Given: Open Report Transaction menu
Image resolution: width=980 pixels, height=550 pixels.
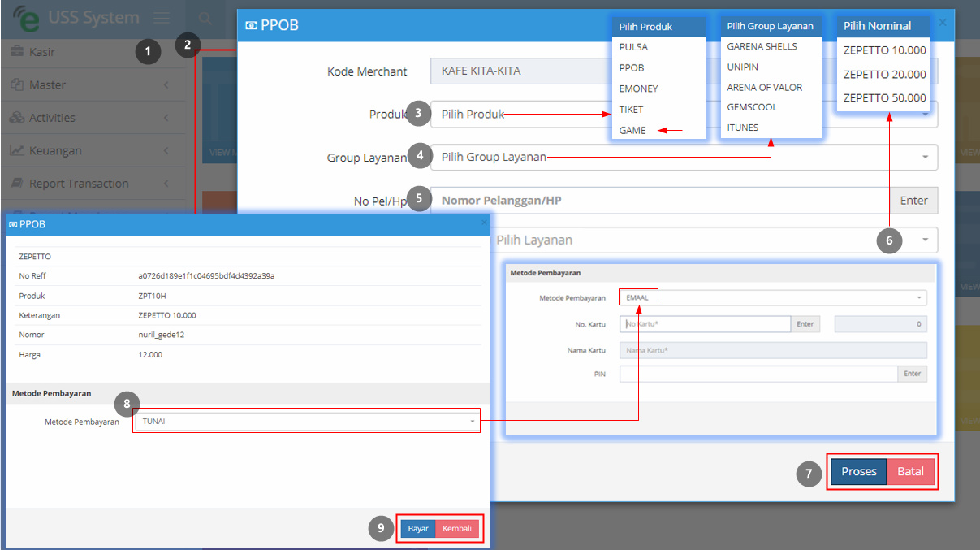Looking at the screenshot, I should (x=93, y=184).
